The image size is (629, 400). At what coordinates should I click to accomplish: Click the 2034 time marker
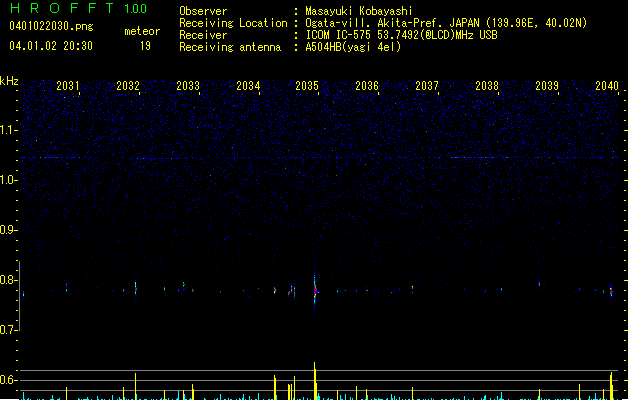[248, 86]
